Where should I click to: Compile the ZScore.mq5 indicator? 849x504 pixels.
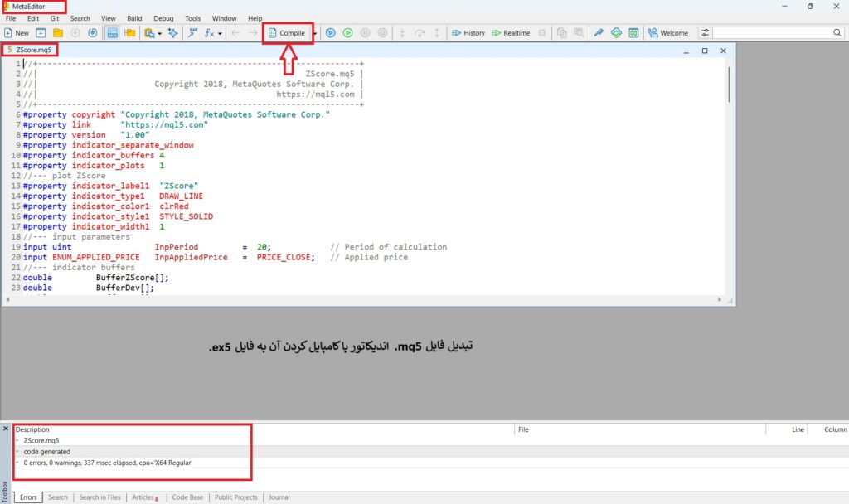[x=288, y=33]
